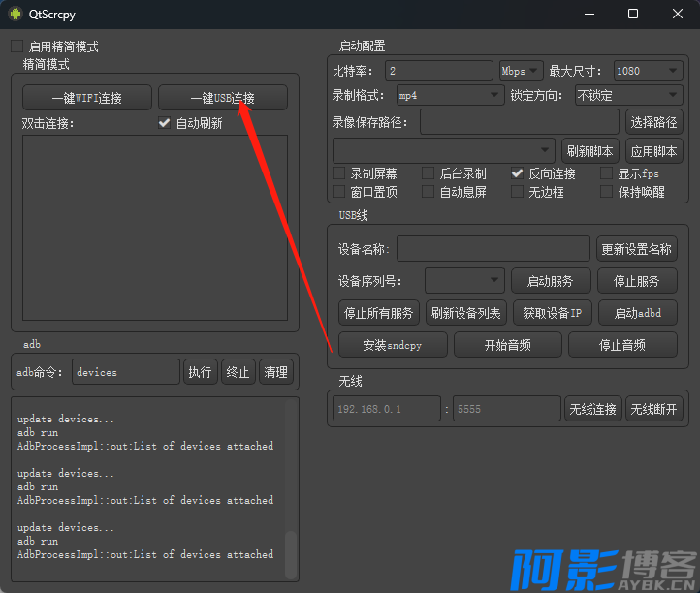The width and height of the screenshot is (700, 593).
Task: Maximize the QtScrcpy window
Action: [x=633, y=14]
